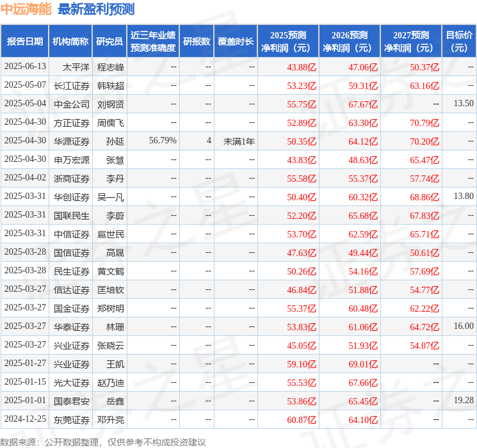
Task: Select the 华泰证券 institution cell
Action: pyautogui.click(x=72, y=327)
